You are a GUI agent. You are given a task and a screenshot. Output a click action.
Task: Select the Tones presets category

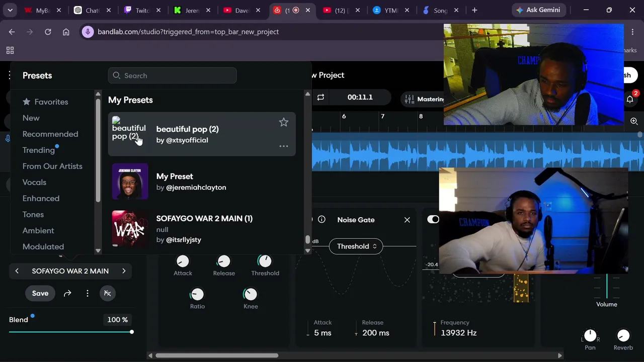click(33, 214)
